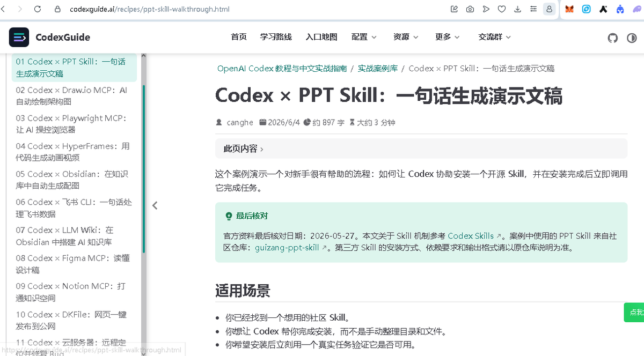Open sidebar item 04 Codex × HyperFrames
The image size is (644, 356).
[x=74, y=152]
